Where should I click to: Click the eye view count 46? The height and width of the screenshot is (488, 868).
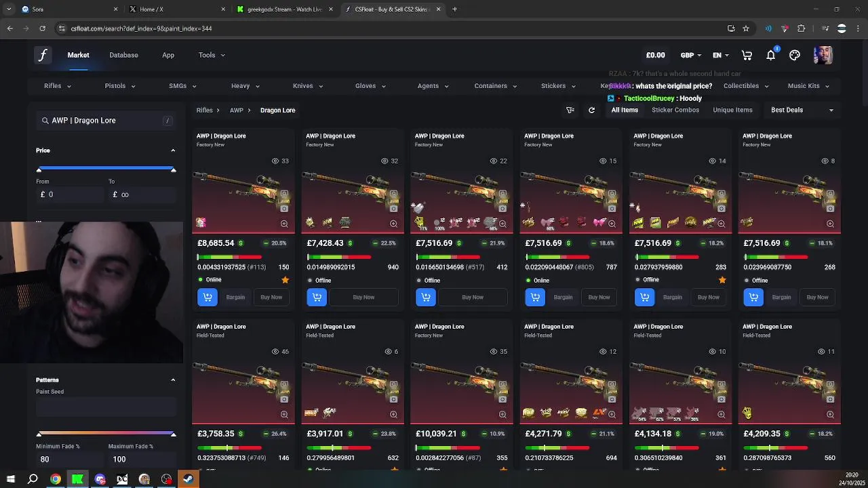pos(280,351)
